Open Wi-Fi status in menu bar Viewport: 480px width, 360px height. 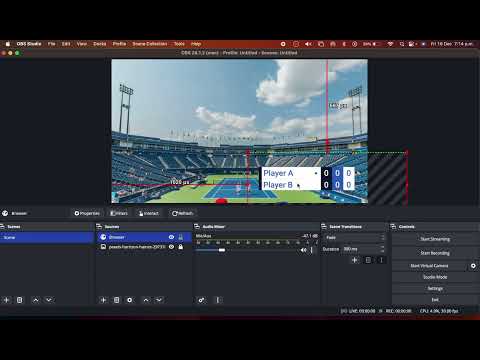pyautogui.click(x=390, y=44)
